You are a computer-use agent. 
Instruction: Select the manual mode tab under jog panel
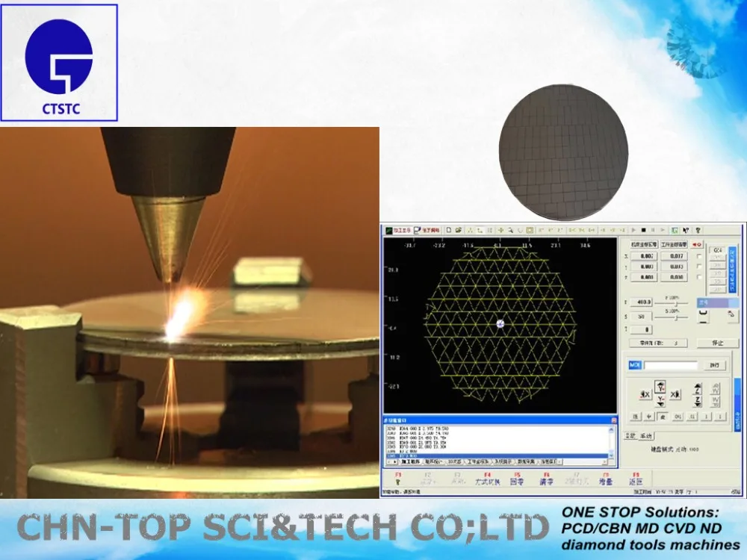click(x=646, y=436)
